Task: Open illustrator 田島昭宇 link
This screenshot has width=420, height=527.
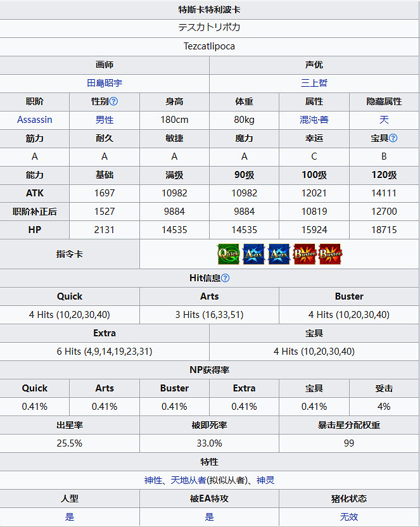Action: click(105, 83)
